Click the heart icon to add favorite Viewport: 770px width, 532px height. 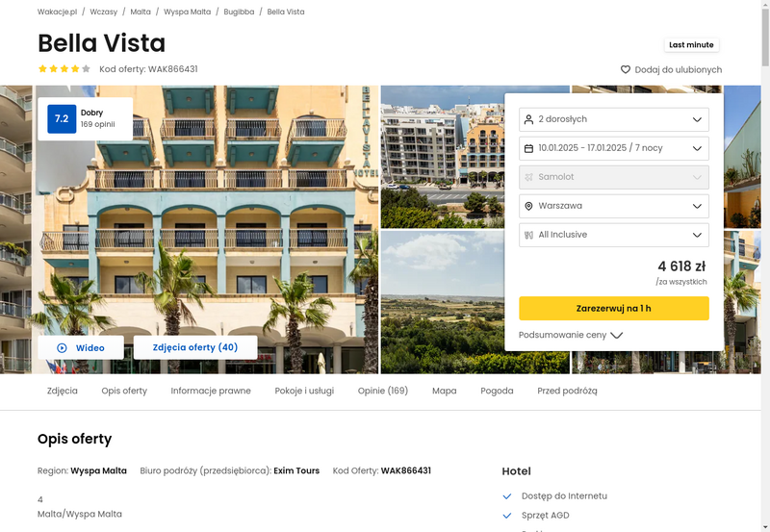[x=625, y=69]
